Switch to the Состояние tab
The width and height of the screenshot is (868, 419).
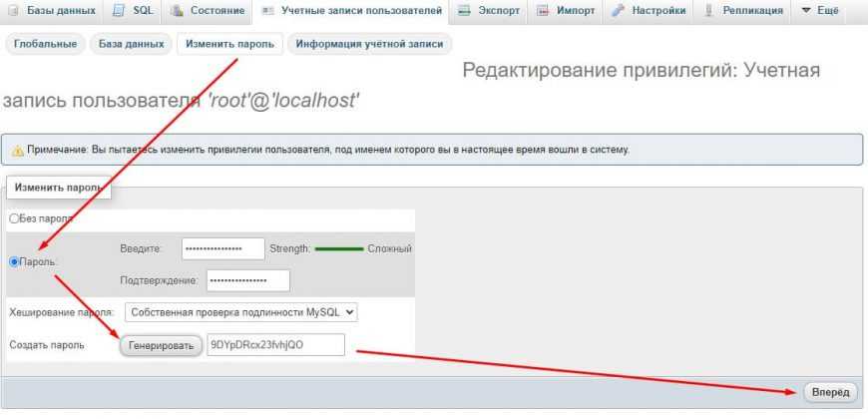pyautogui.click(x=208, y=11)
